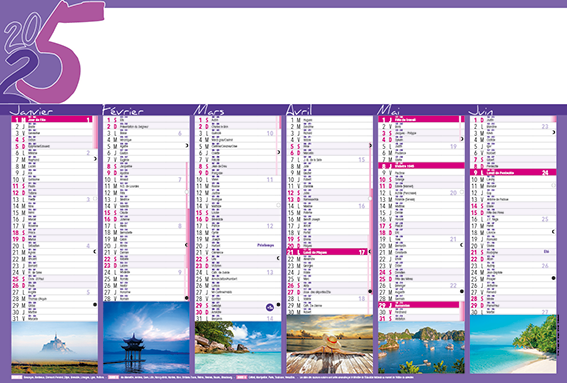Click the last quarter moon icon on 20 February
The height and width of the screenshot is (383, 567).
point(187,245)
